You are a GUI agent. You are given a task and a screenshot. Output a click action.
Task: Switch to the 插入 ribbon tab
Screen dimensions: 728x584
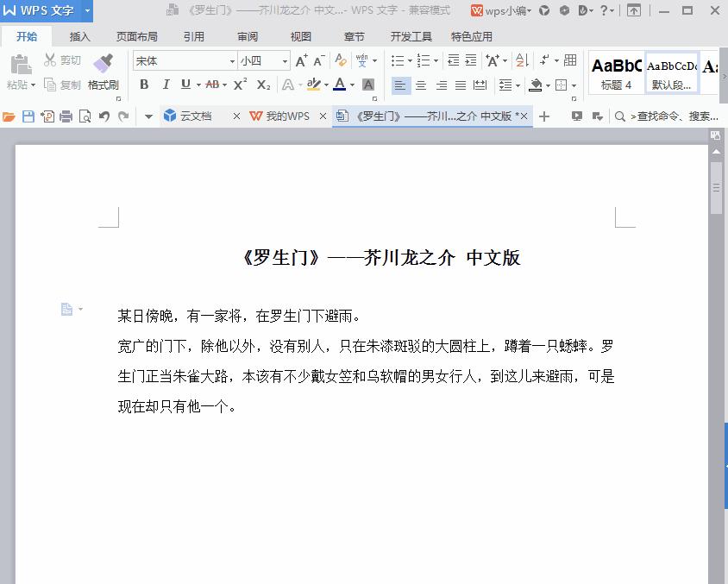click(79, 37)
